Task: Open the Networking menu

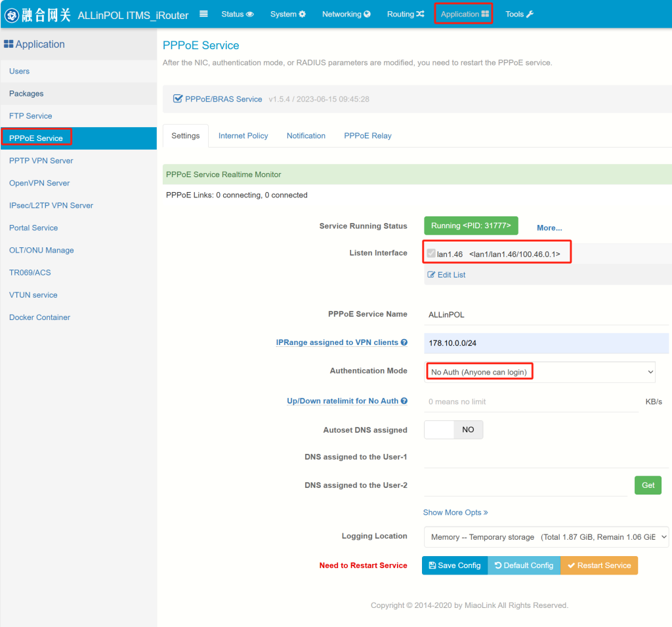Action: pyautogui.click(x=346, y=14)
